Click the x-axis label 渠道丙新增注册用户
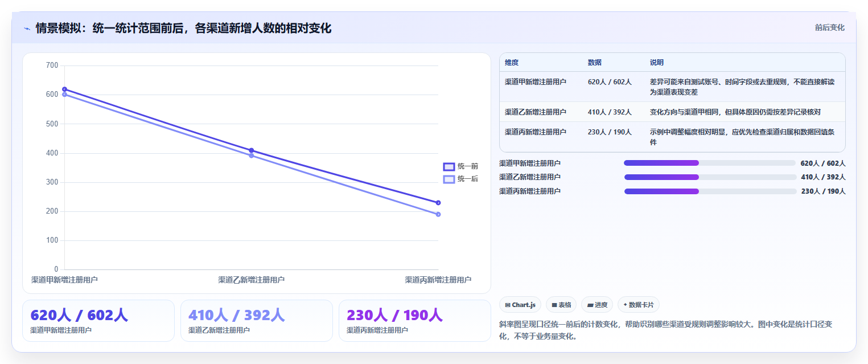Viewport: 868px width, 364px height. (x=438, y=280)
